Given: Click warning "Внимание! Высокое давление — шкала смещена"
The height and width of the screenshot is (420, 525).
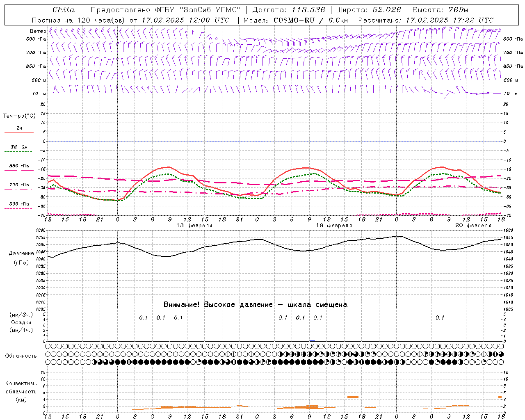Looking at the screenshot, I should [256, 305].
